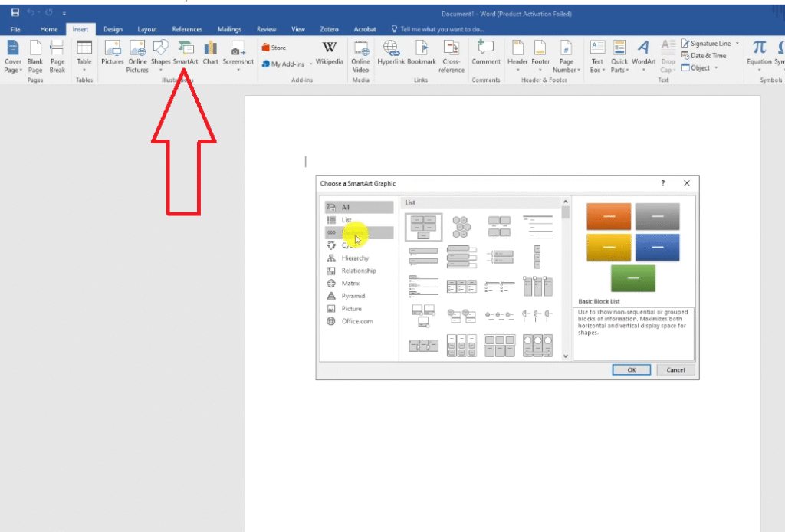Image resolution: width=785 pixels, height=532 pixels.
Task: Open the References tab
Action: coord(187,29)
